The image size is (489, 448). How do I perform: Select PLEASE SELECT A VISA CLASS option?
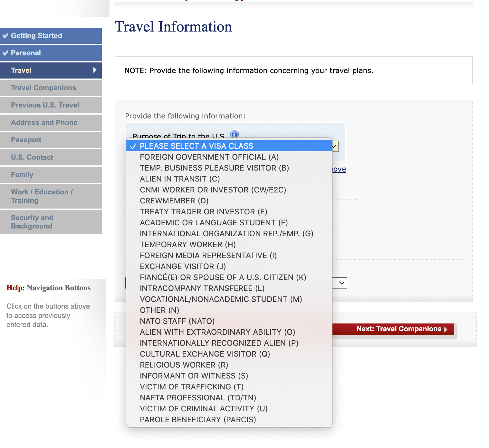pyautogui.click(x=197, y=146)
